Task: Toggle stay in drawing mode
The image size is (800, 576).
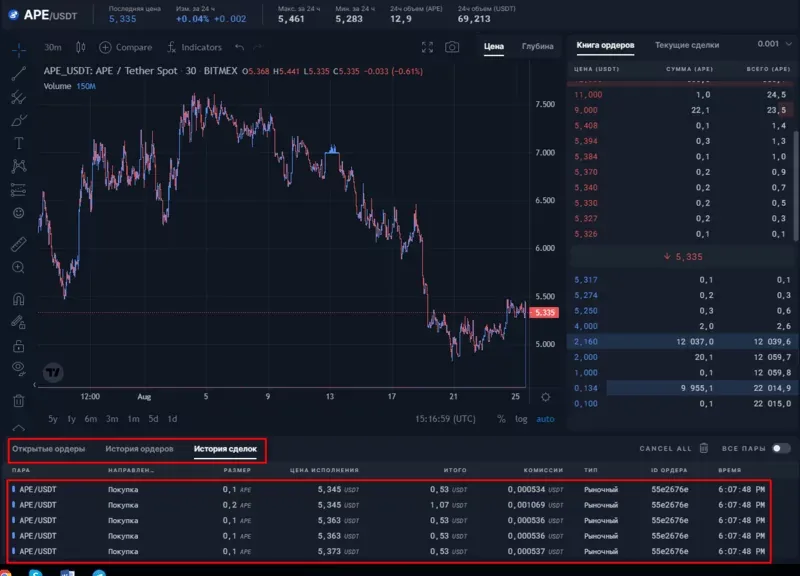Action: (19, 322)
